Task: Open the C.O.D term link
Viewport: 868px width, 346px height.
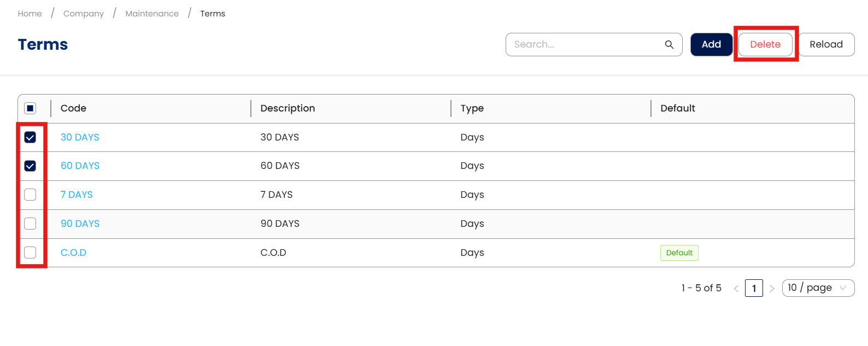Action: [x=73, y=253]
